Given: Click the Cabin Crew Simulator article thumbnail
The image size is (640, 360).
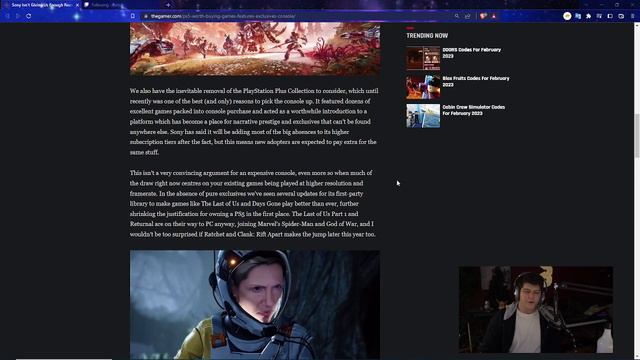Looking at the screenshot, I should [x=423, y=116].
